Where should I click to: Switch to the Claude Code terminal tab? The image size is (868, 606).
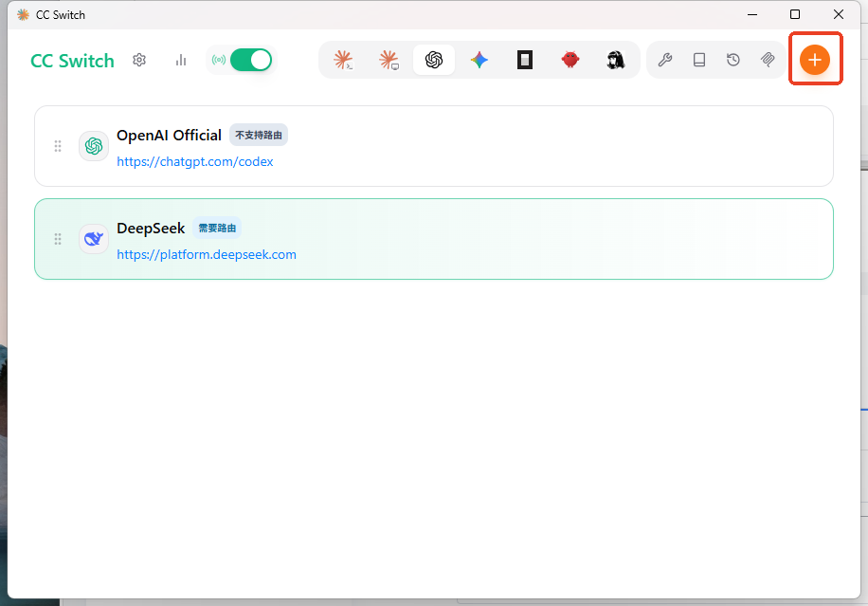coord(343,60)
